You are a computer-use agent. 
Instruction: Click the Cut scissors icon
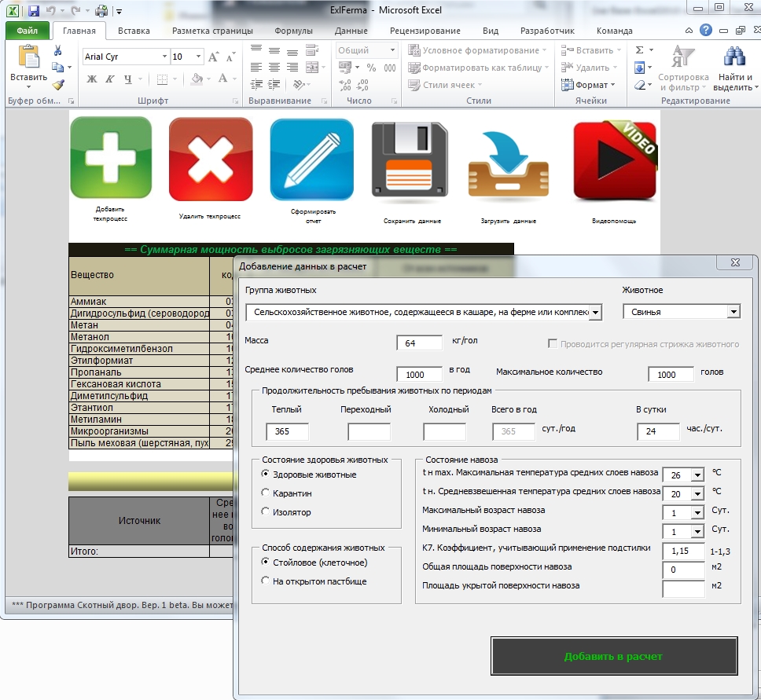tap(57, 50)
